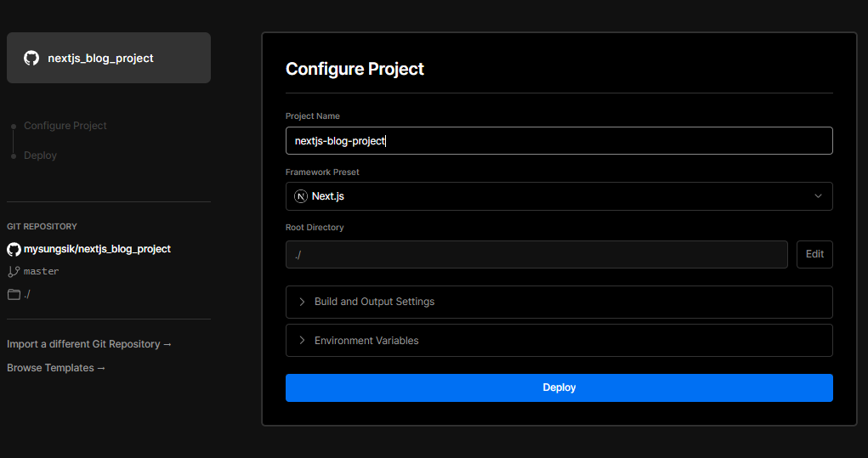This screenshot has width=868, height=458.
Task: Open the Framework Preset dropdown arrow
Action: coord(818,196)
